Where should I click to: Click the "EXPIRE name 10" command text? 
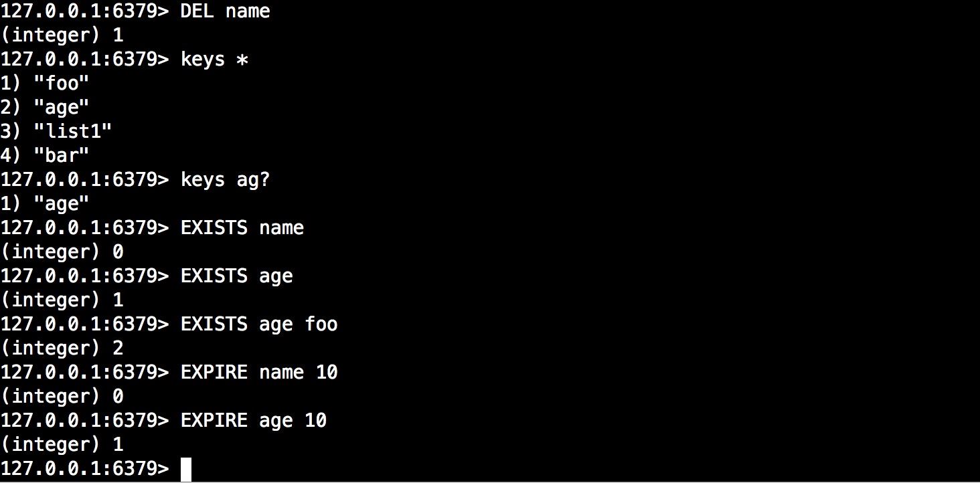(x=259, y=373)
